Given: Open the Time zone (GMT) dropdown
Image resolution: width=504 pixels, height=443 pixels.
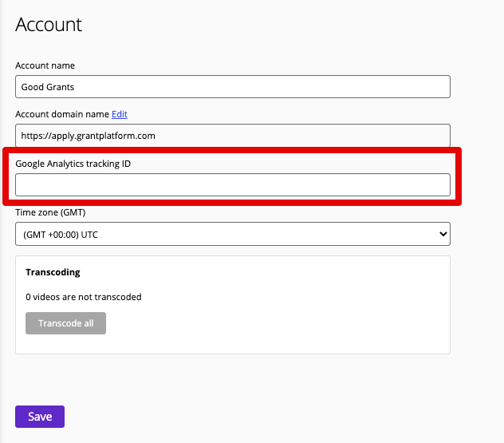Looking at the screenshot, I should click(x=233, y=234).
